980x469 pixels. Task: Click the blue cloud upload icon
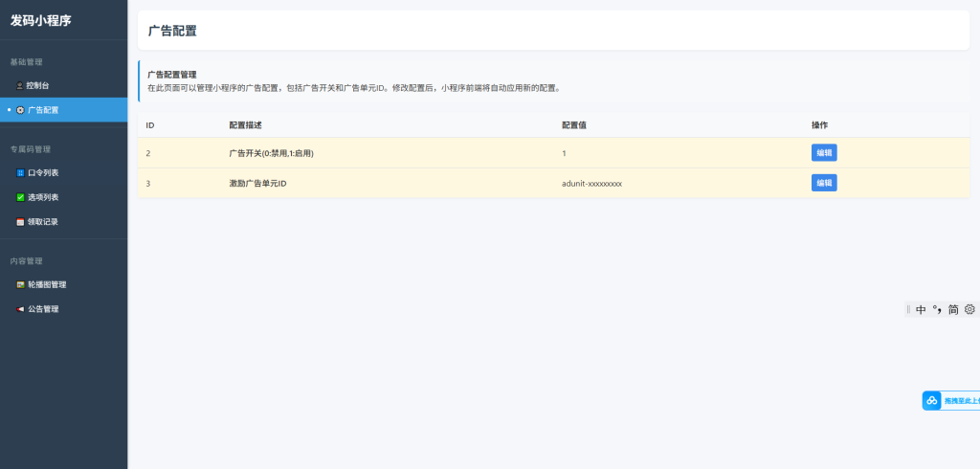click(931, 401)
